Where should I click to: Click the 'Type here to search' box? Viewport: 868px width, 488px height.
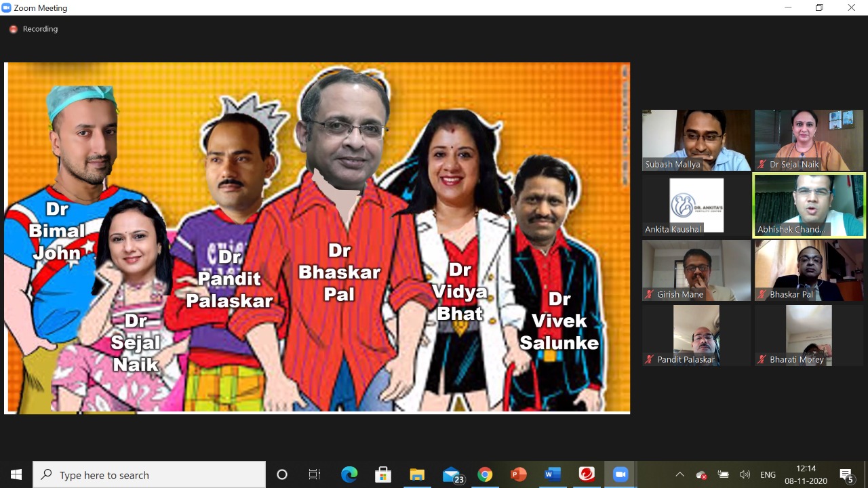tap(149, 474)
